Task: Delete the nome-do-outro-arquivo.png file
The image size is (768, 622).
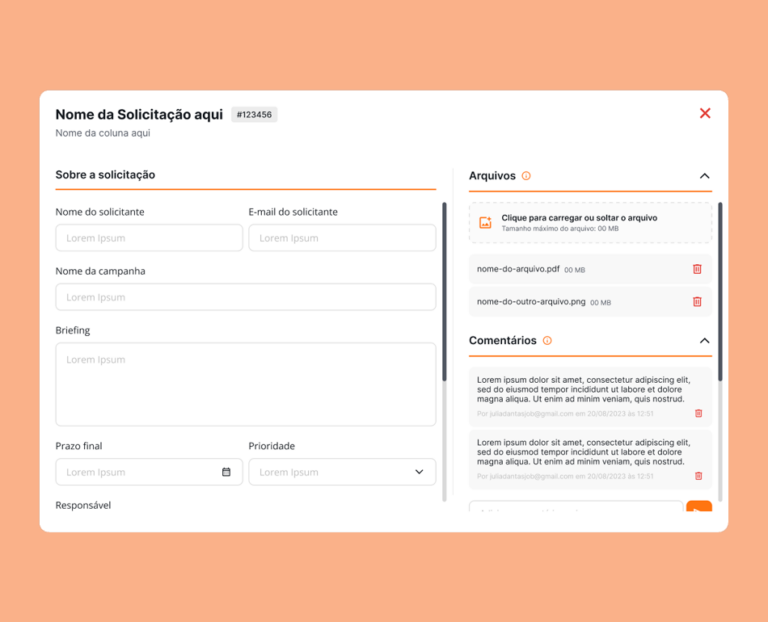Action: (697, 302)
